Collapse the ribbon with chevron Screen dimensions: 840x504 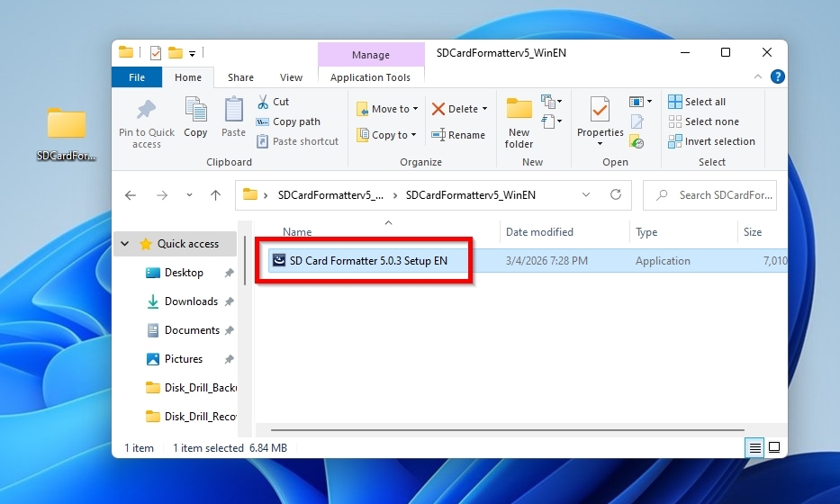point(757,76)
